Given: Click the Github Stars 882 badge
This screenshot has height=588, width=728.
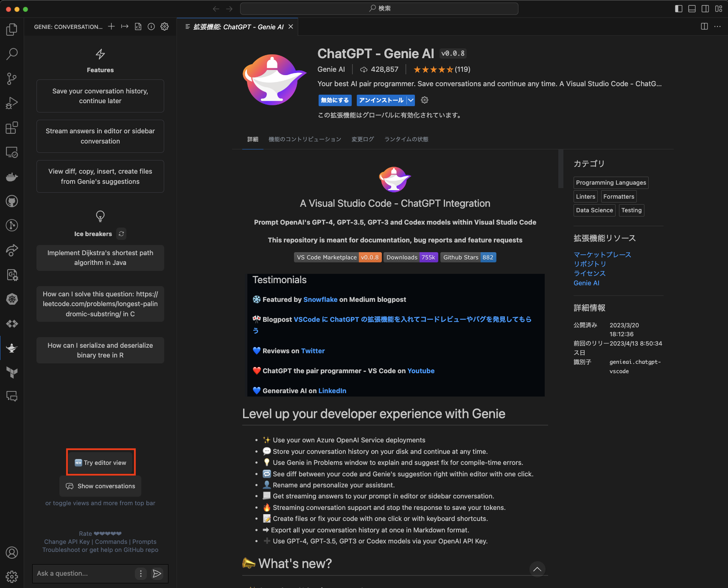Looking at the screenshot, I should click(468, 257).
